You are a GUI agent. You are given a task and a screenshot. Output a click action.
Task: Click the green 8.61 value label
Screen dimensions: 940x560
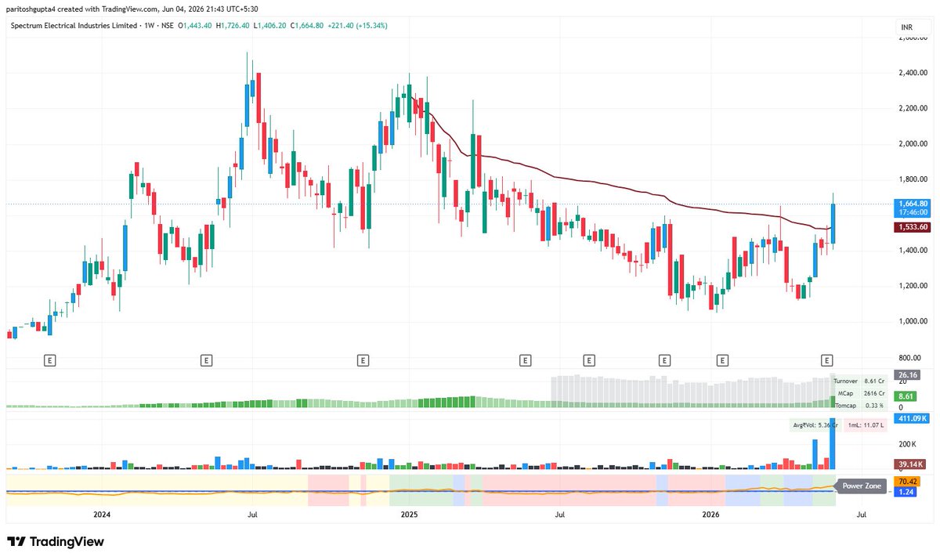pyautogui.click(x=906, y=397)
